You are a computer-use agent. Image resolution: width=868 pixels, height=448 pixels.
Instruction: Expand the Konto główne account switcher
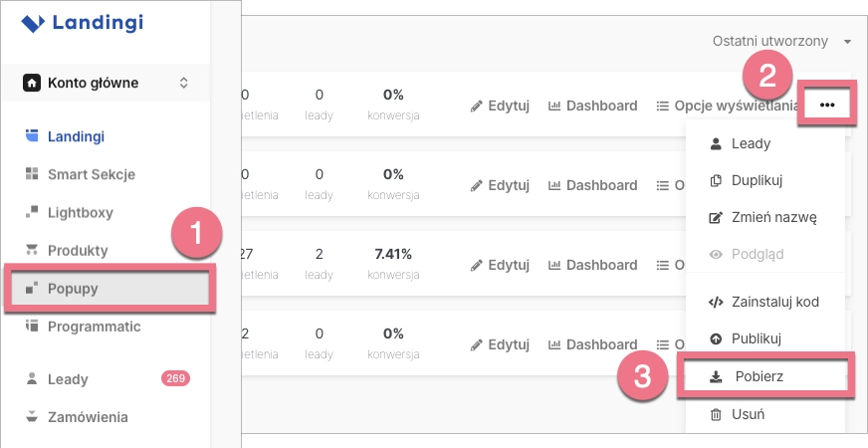(x=183, y=83)
